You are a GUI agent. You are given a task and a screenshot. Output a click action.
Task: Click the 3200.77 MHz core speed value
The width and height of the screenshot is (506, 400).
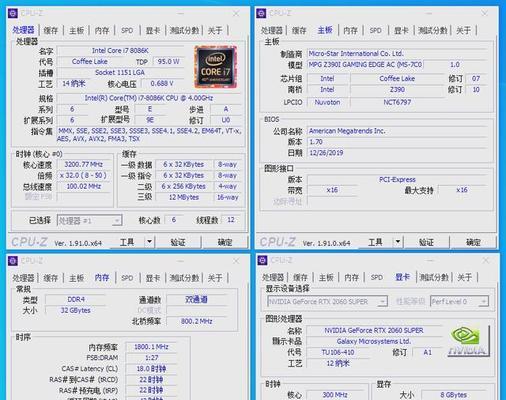point(83,164)
